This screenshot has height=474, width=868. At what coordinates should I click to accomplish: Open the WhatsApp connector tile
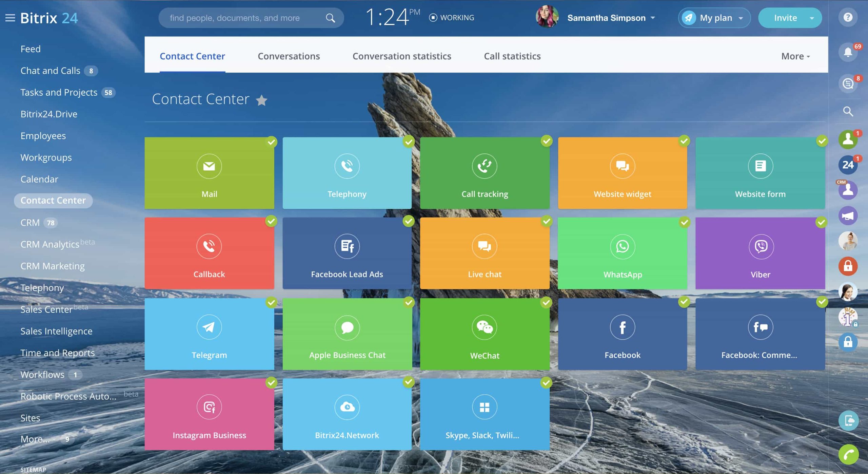(x=622, y=253)
